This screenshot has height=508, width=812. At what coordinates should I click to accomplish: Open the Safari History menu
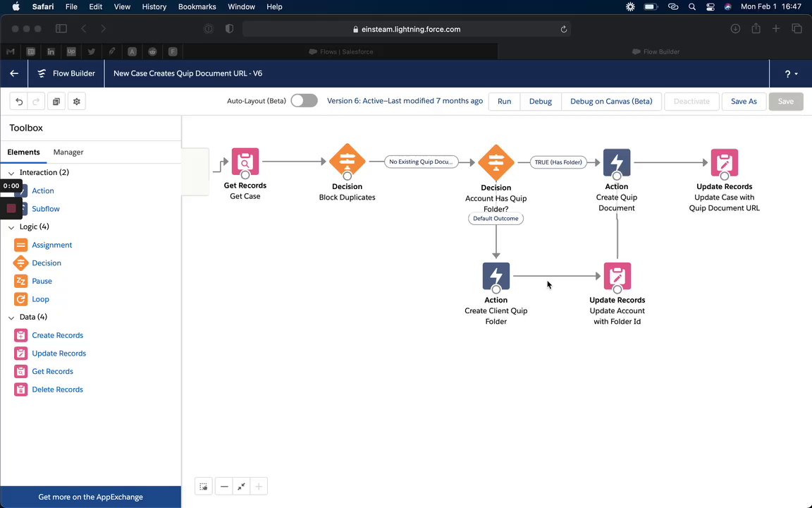pos(154,7)
